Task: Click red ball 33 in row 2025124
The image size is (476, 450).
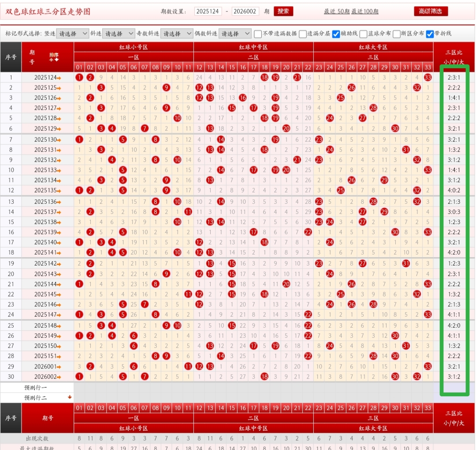Action: point(428,77)
